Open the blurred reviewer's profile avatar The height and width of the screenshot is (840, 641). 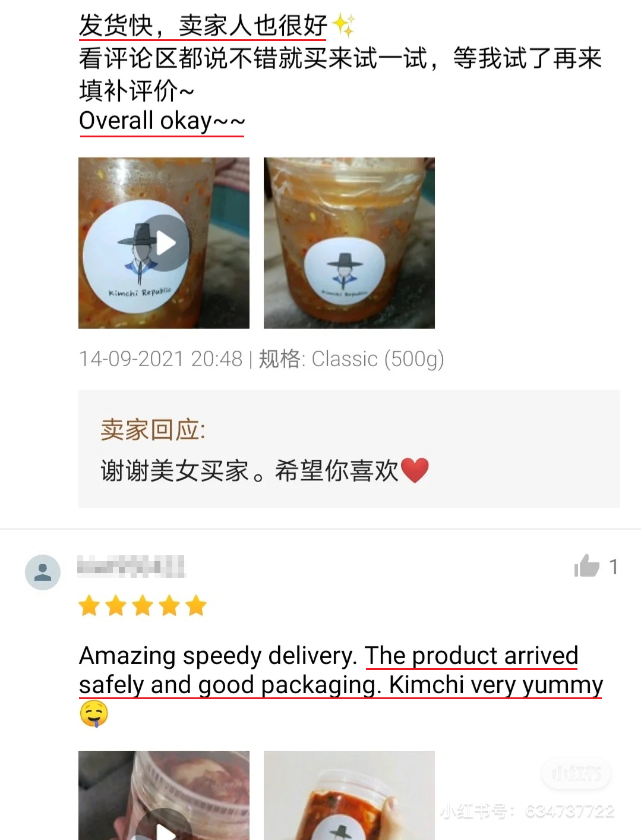[x=43, y=572]
